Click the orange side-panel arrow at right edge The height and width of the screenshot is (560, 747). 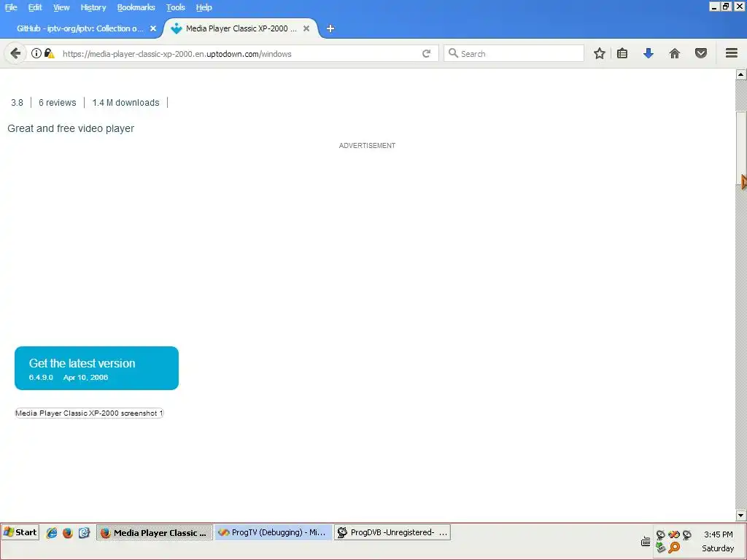(x=743, y=182)
